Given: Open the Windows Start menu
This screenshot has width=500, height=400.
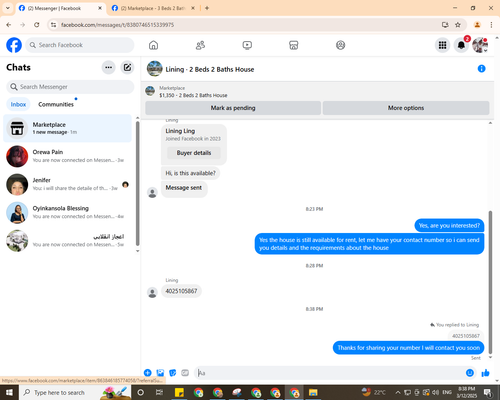Looking at the screenshot, I should pos(9,392).
